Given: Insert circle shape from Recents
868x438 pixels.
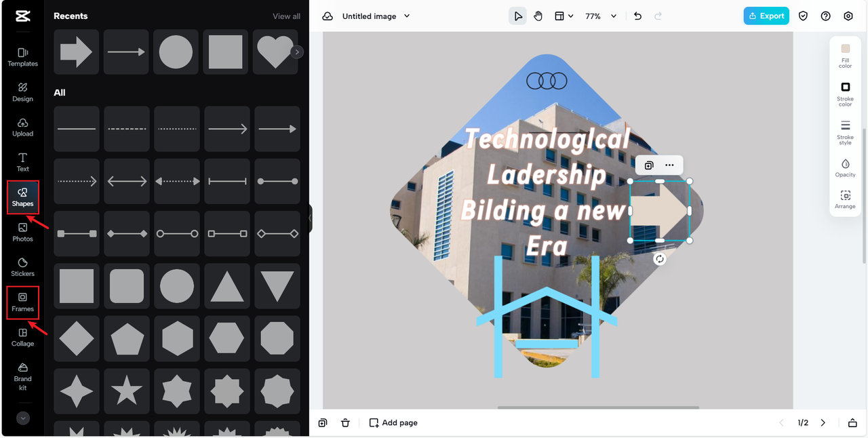Looking at the screenshot, I should [x=176, y=52].
